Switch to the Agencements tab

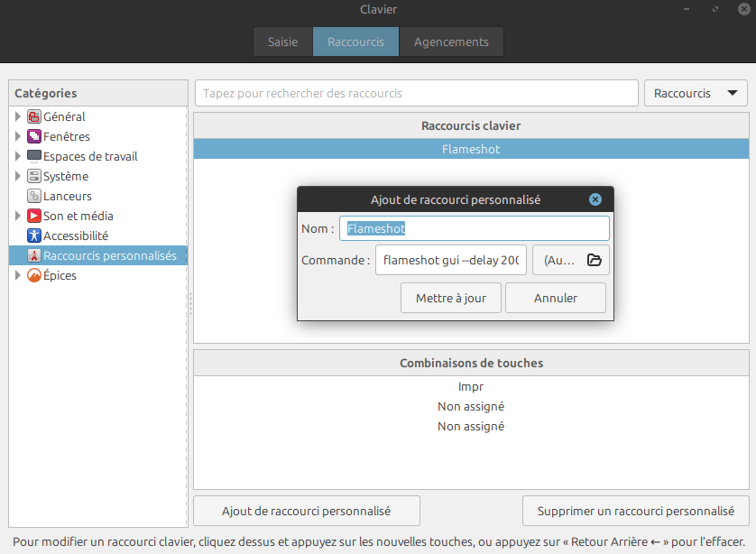point(451,42)
